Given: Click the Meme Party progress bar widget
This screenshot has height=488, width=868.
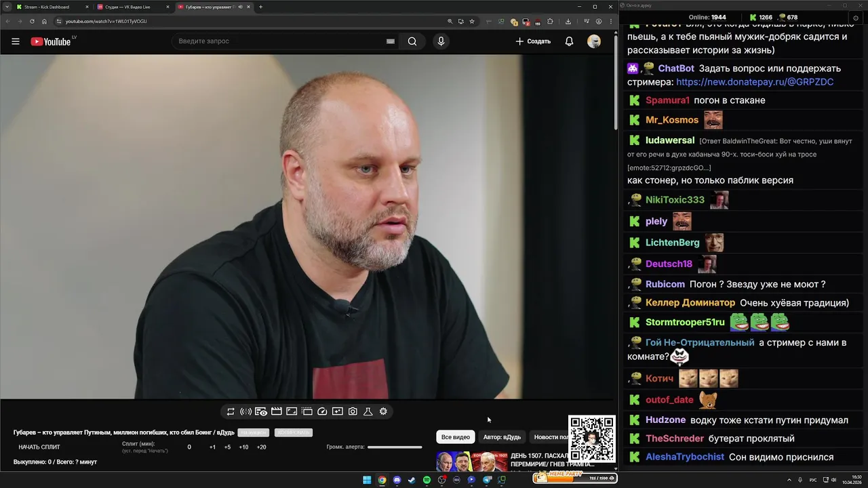Looking at the screenshot, I should 574,477.
